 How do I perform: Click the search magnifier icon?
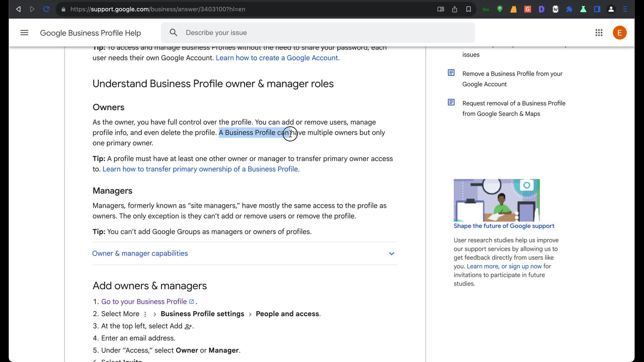pyautogui.click(x=173, y=33)
